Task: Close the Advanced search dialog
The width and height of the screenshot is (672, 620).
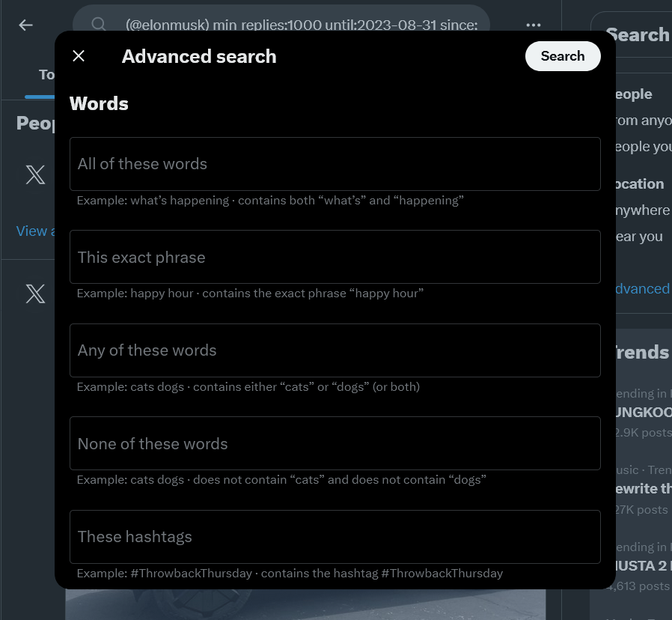Action: [79, 56]
